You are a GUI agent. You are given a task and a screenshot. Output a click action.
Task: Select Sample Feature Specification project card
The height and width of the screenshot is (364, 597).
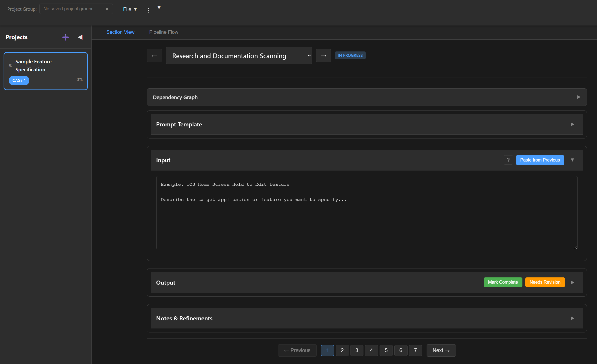[45, 71]
